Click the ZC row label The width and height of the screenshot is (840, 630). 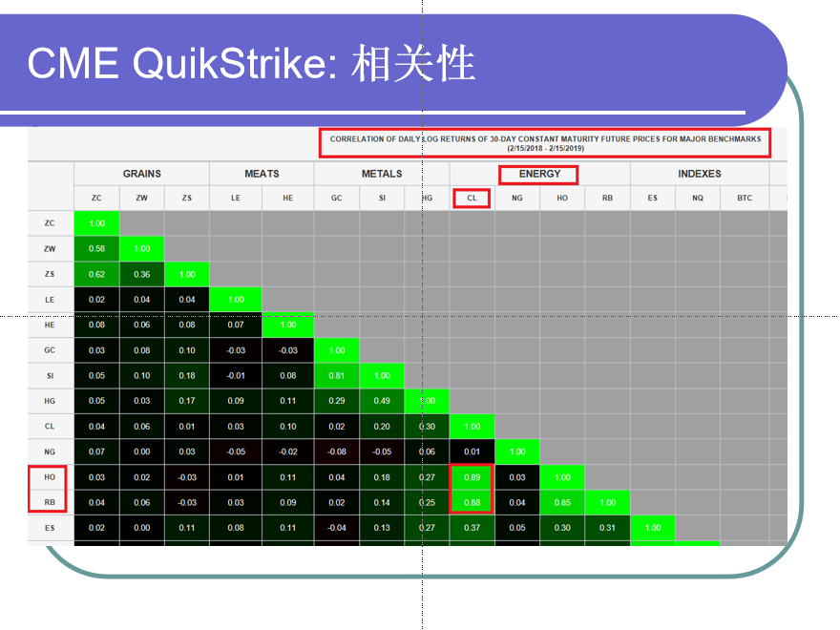click(x=50, y=222)
